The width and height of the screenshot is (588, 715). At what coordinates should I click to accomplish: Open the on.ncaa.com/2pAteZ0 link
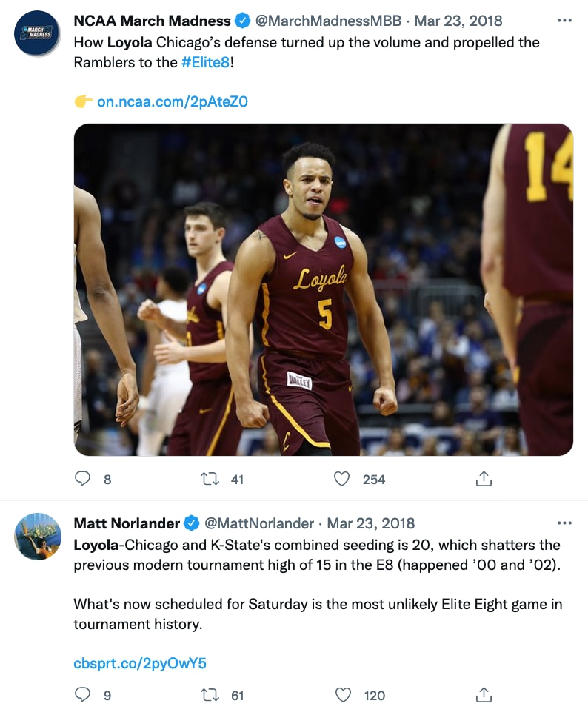pos(172,101)
